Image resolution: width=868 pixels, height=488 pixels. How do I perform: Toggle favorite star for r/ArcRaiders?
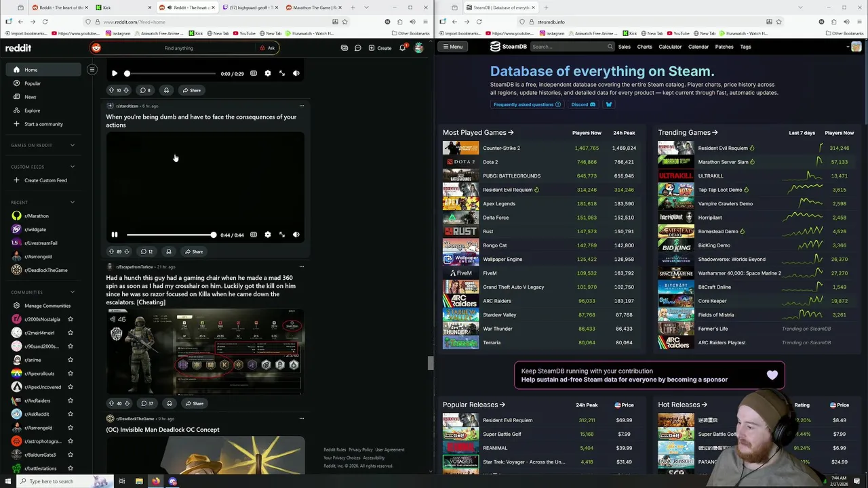click(x=71, y=401)
